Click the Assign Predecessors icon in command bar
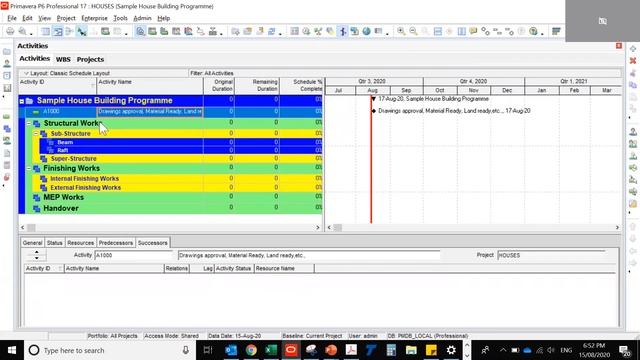Image resolution: width=640 pixels, height=360 pixels. click(633, 168)
